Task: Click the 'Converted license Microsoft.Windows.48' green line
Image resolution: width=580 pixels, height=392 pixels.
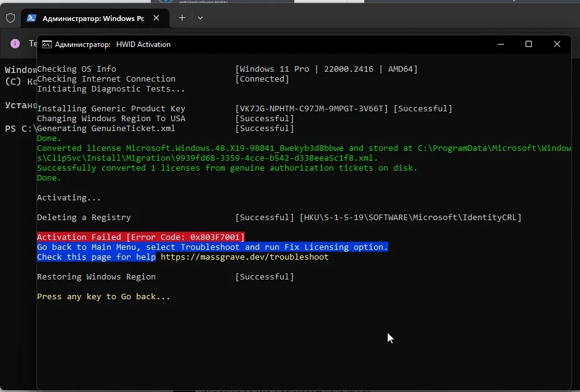Action: (304, 153)
